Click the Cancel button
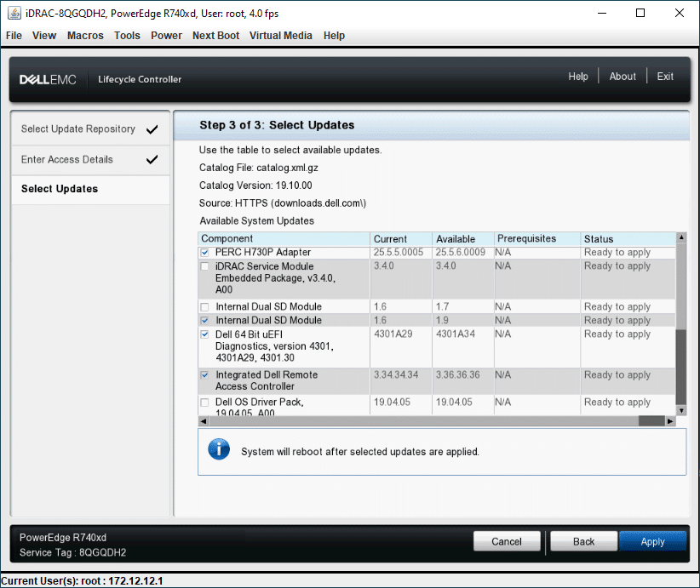 [507, 541]
